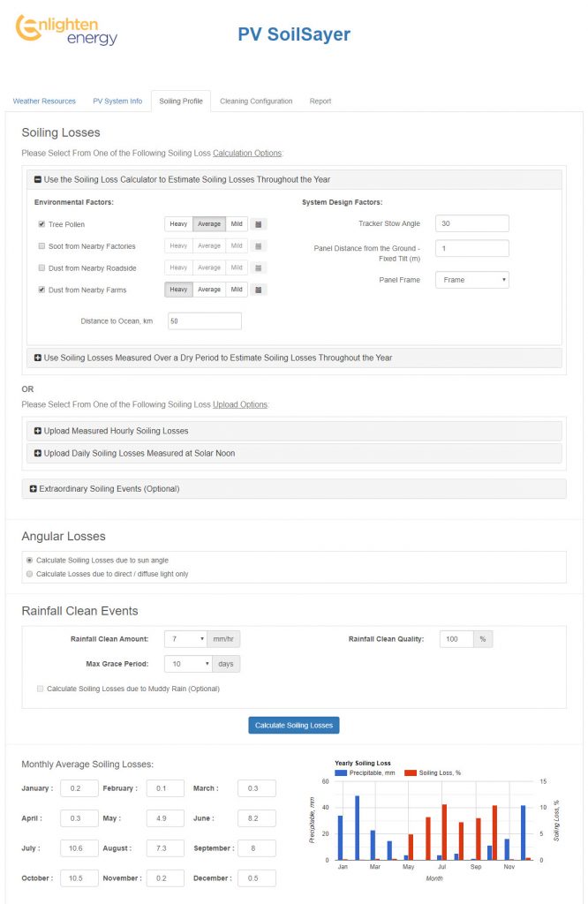Click the September soiling loss field
This screenshot has height=904, width=588.
pyautogui.click(x=257, y=848)
